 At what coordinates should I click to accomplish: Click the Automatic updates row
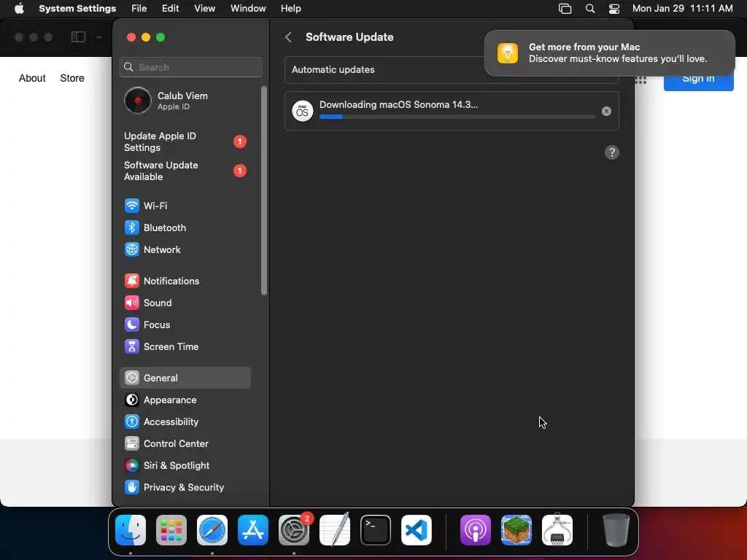(452, 69)
